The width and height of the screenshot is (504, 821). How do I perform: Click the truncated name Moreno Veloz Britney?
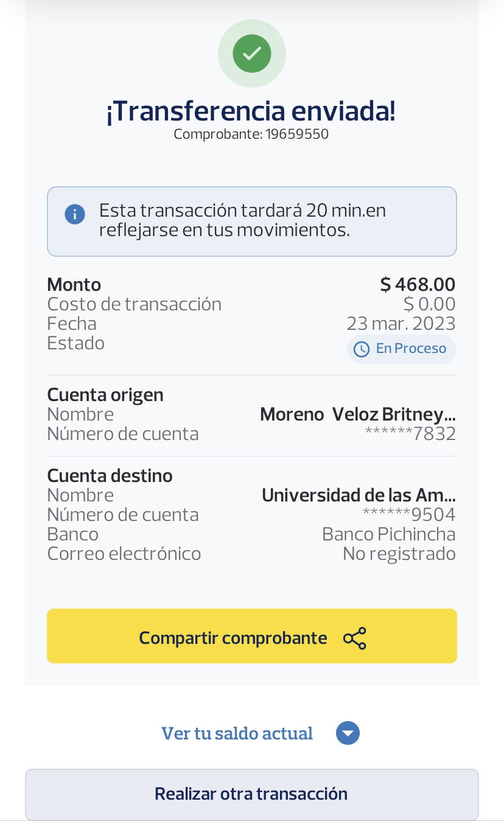(357, 414)
